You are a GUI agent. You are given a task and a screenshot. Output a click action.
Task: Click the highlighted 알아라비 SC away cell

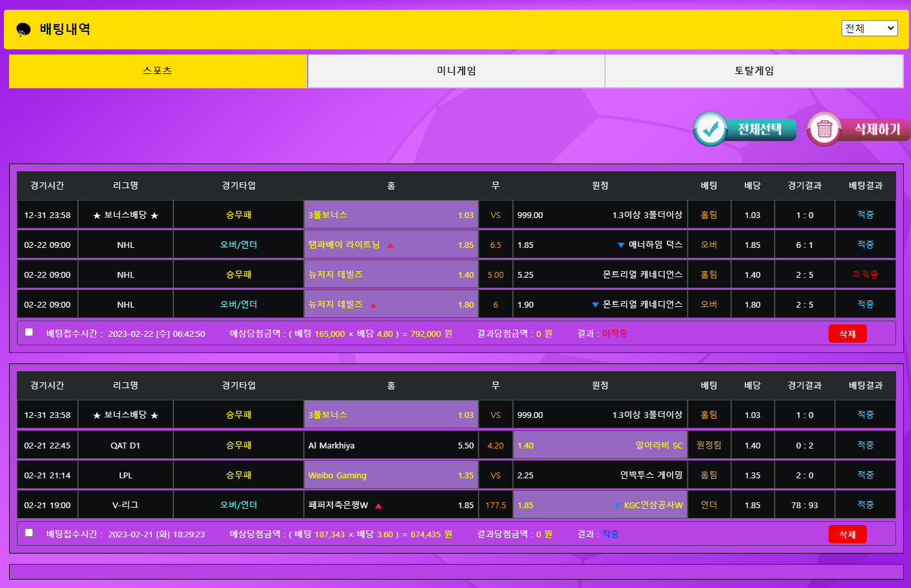[x=599, y=445]
